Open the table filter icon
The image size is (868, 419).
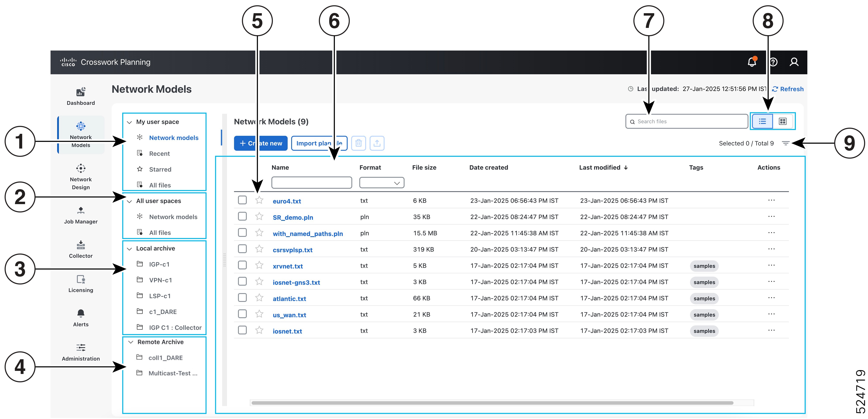click(x=785, y=143)
